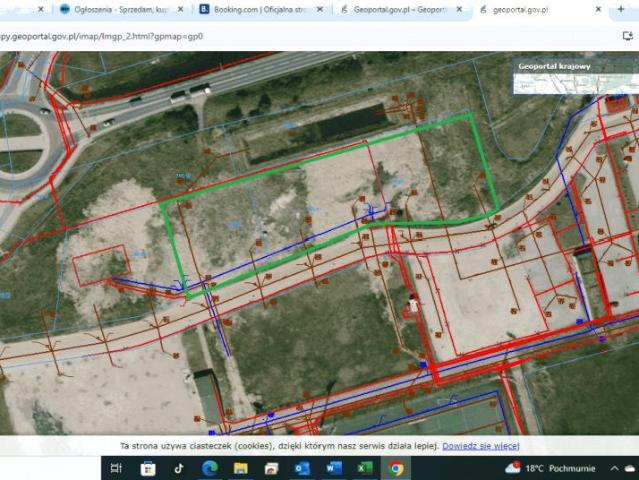Click the geoportal URL in the address bar

100,34
